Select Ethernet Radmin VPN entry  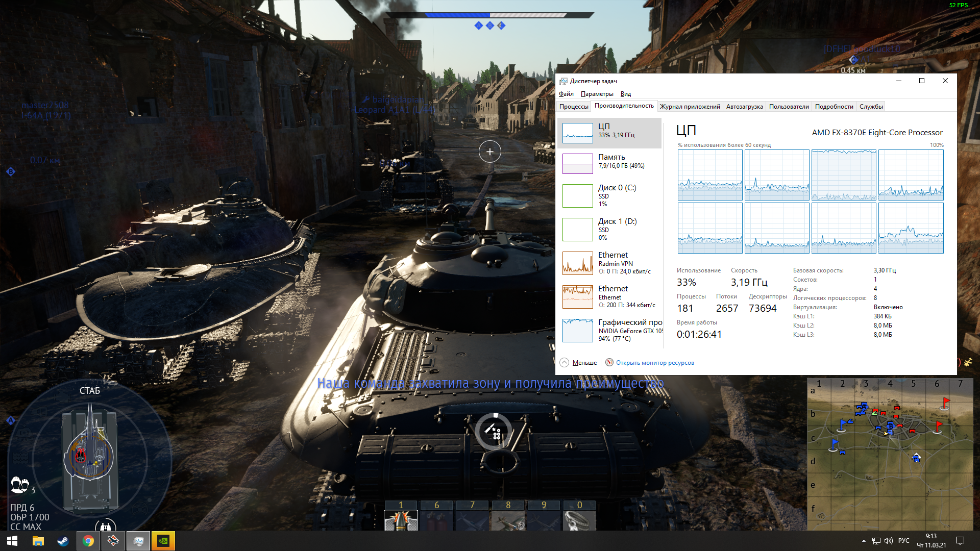tap(609, 263)
